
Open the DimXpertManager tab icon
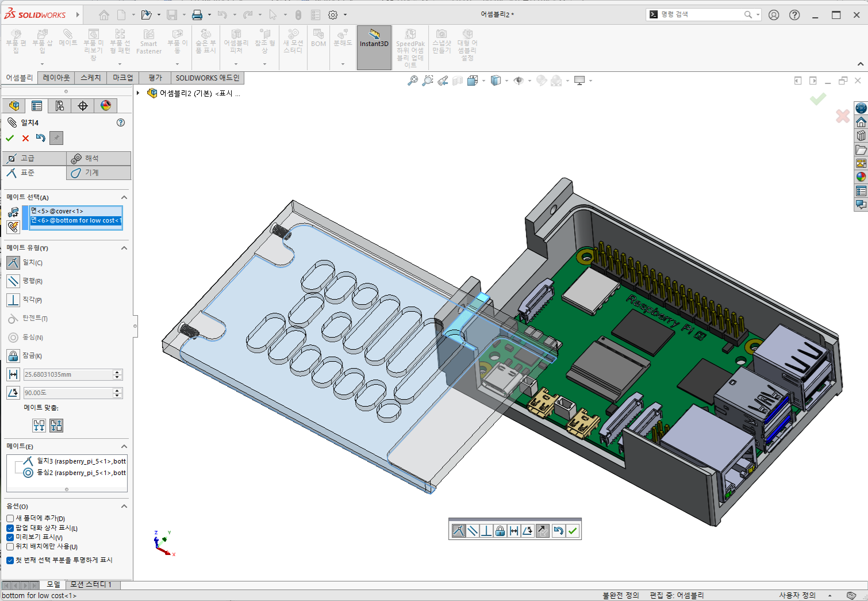click(x=83, y=106)
